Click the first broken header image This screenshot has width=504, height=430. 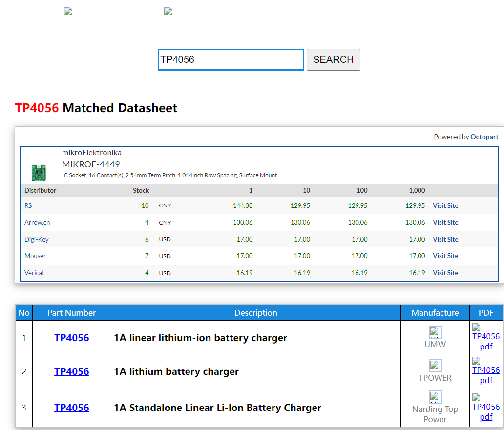68,12
